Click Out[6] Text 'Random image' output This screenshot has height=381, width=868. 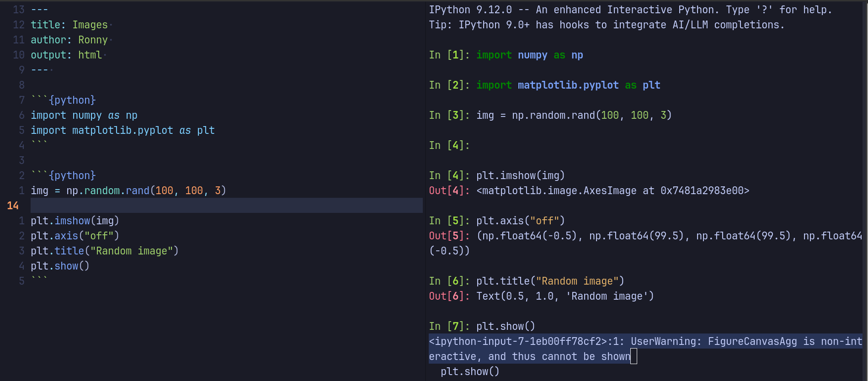point(565,296)
